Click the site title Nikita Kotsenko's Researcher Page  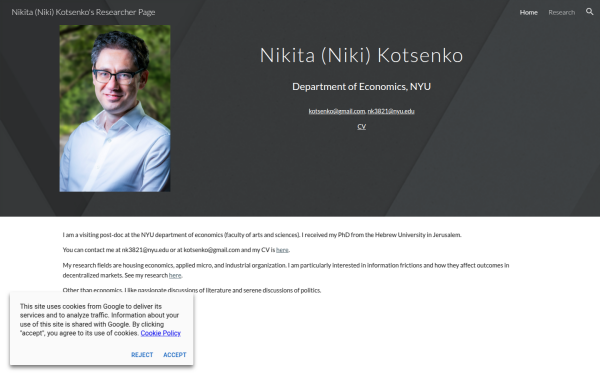pos(83,12)
